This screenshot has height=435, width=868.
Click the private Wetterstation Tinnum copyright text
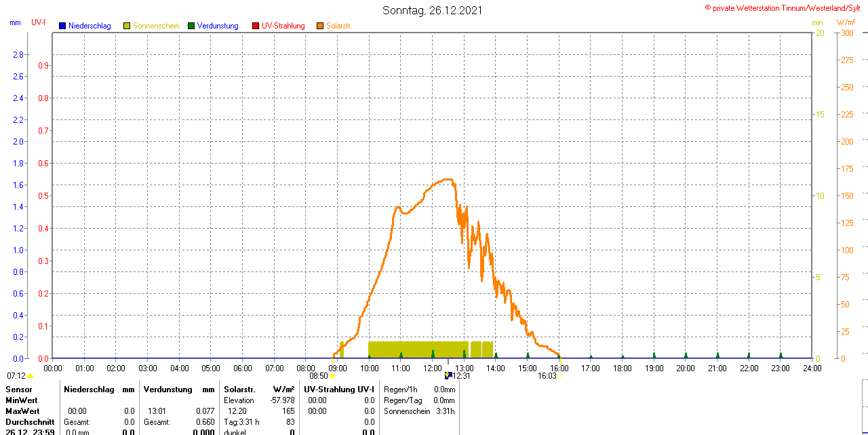786,8
